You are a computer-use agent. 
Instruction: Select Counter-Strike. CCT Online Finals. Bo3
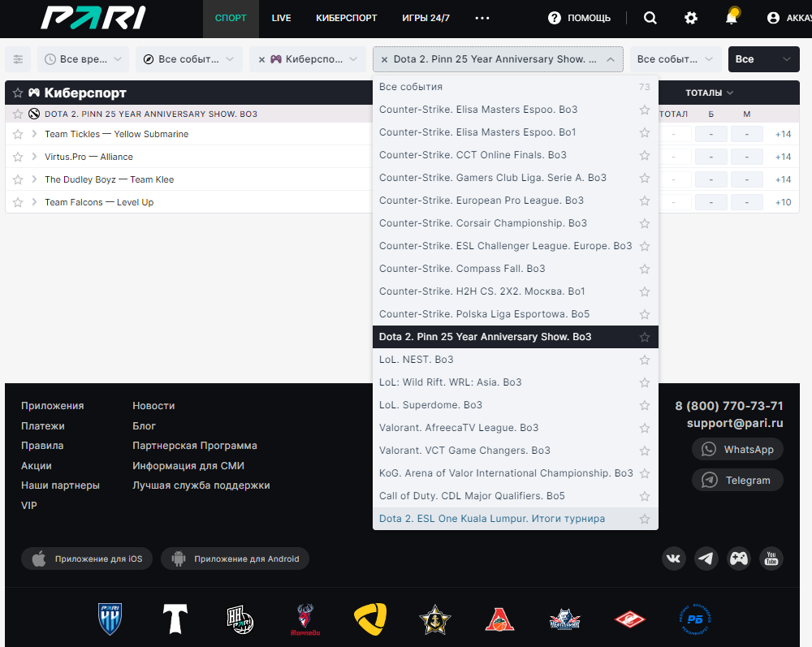[516, 155]
